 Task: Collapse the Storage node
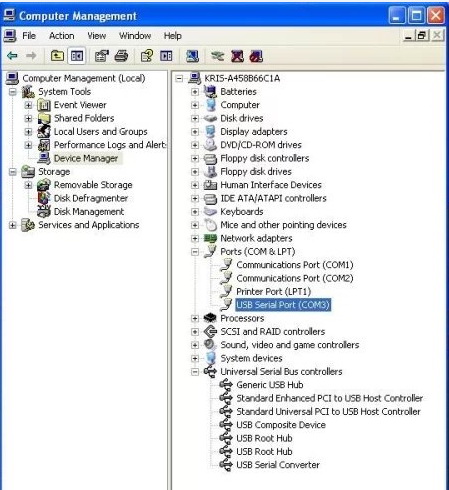pos(13,172)
